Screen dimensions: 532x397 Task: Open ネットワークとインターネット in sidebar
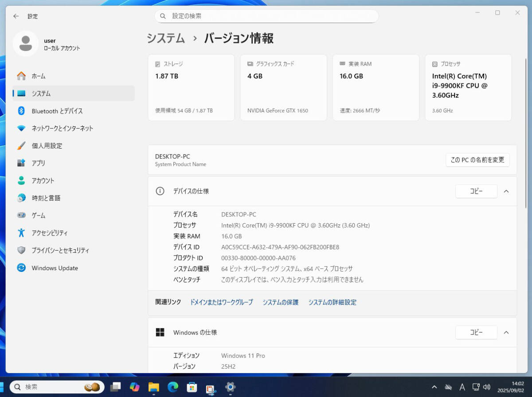pos(62,128)
